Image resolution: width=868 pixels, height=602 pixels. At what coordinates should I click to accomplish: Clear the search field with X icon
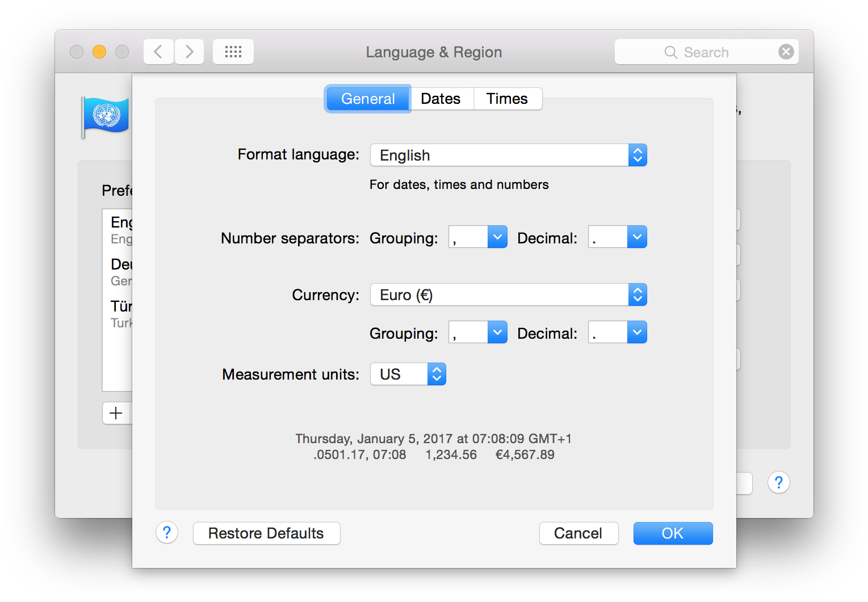tap(786, 52)
